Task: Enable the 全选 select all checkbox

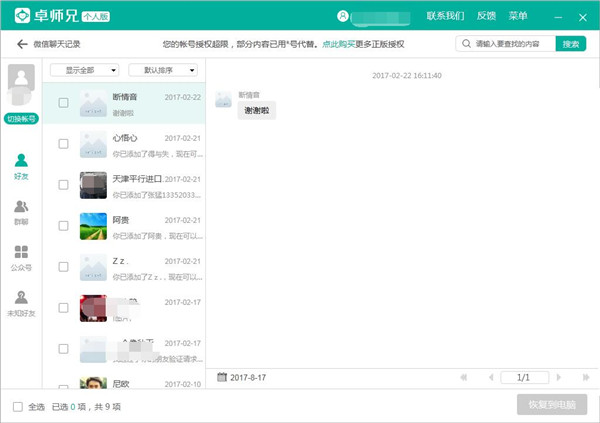Action: coord(18,407)
